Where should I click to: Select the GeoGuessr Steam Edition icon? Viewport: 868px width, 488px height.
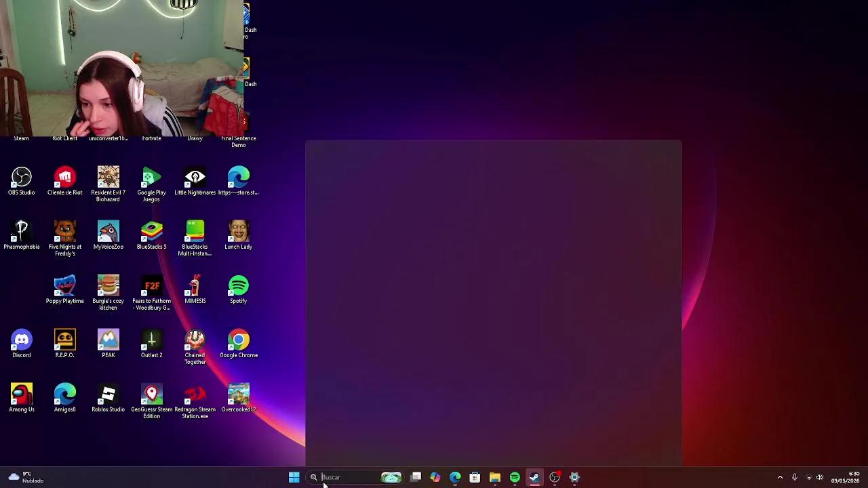(x=151, y=401)
